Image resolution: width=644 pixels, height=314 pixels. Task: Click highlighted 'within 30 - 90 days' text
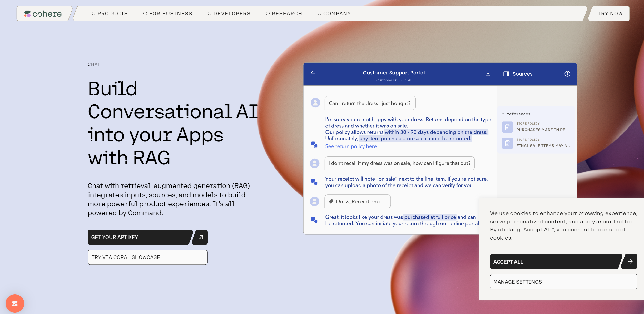coord(436,132)
